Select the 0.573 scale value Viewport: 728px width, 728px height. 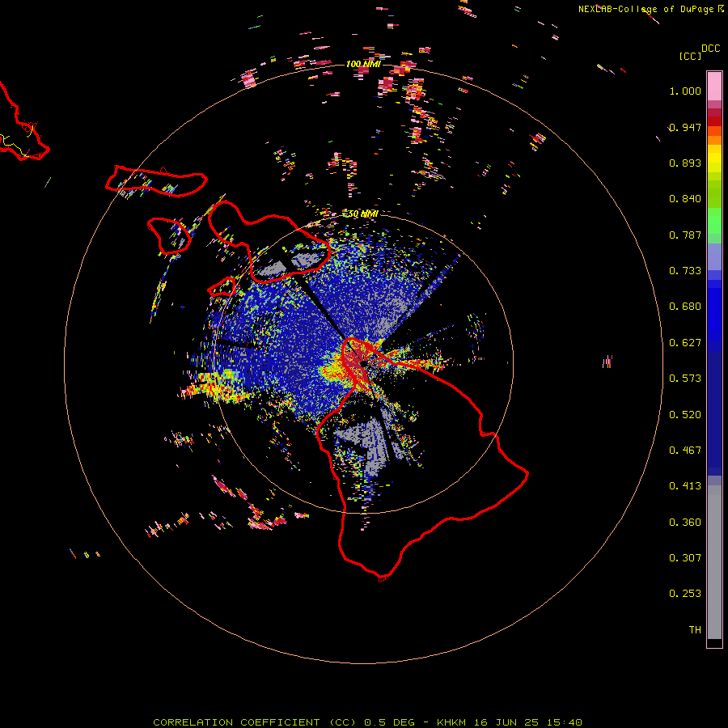click(685, 379)
